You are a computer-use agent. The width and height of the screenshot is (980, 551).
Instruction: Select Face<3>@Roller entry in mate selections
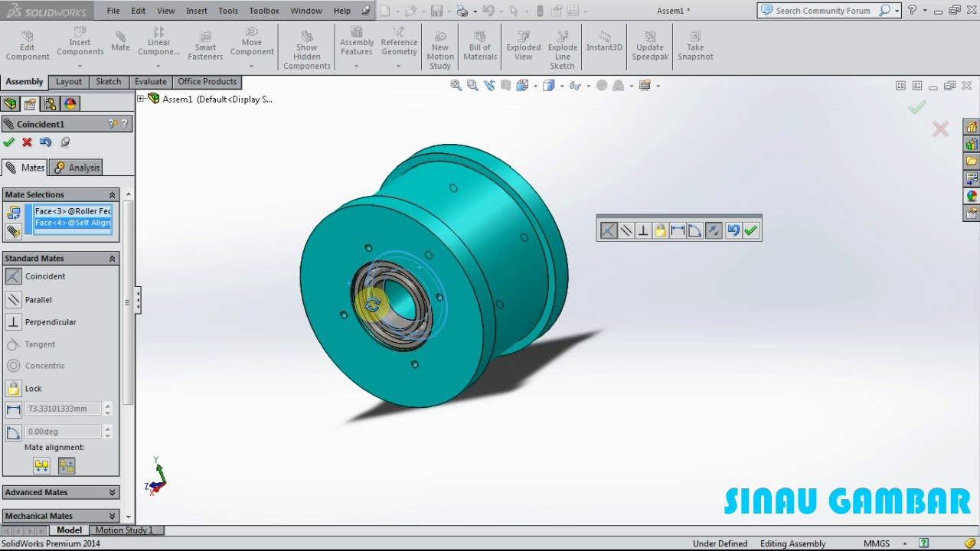click(73, 211)
